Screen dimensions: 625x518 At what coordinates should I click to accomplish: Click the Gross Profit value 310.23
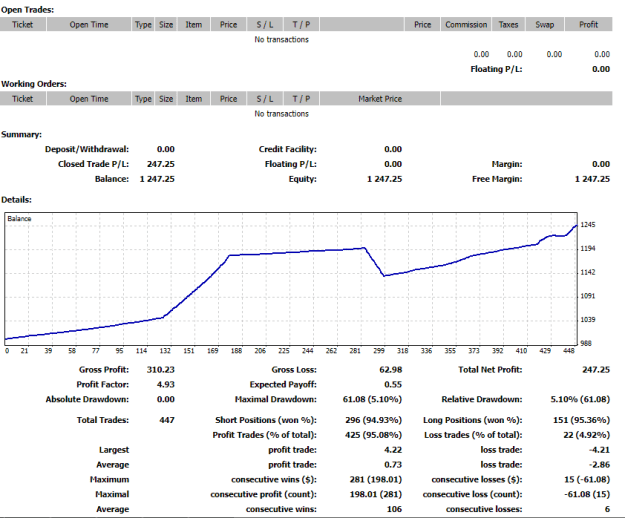pyautogui.click(x=161, y=370)
